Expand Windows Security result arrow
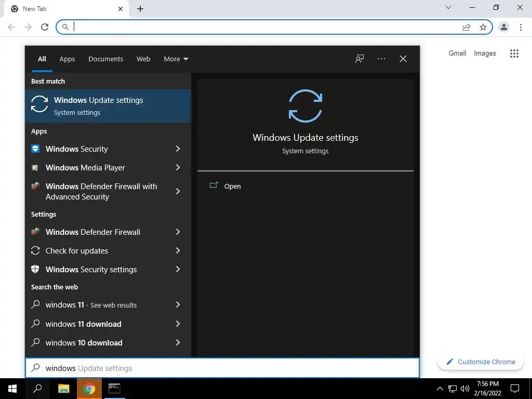532x399 pixels. tap(178, 149)
